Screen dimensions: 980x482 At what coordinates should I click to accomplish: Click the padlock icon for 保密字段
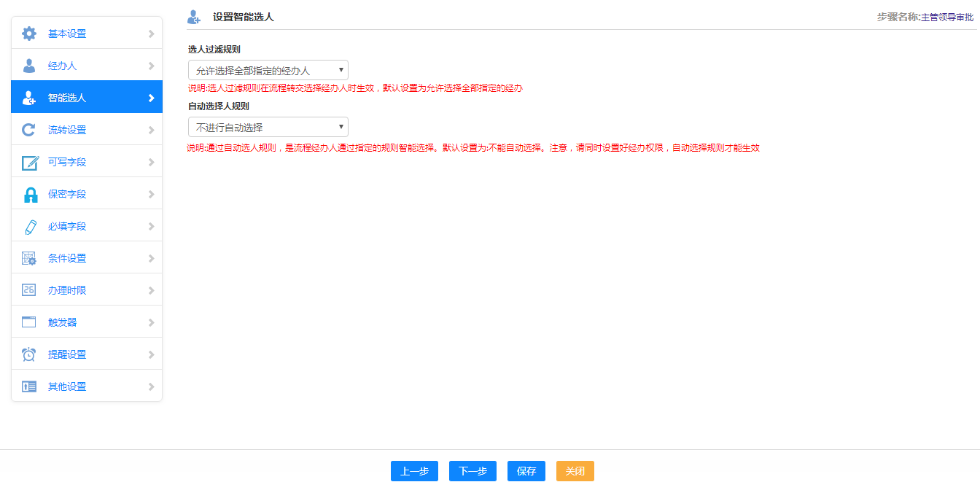pos(30,194)
